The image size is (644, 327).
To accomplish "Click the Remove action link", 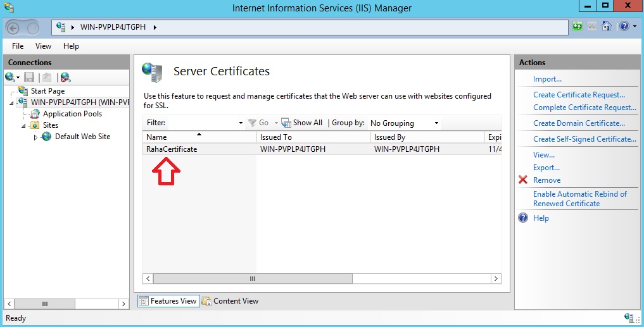I will click(546, 180).
